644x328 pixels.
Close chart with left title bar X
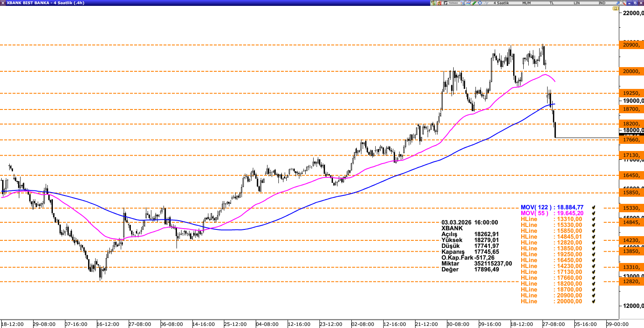click(3, 3)
